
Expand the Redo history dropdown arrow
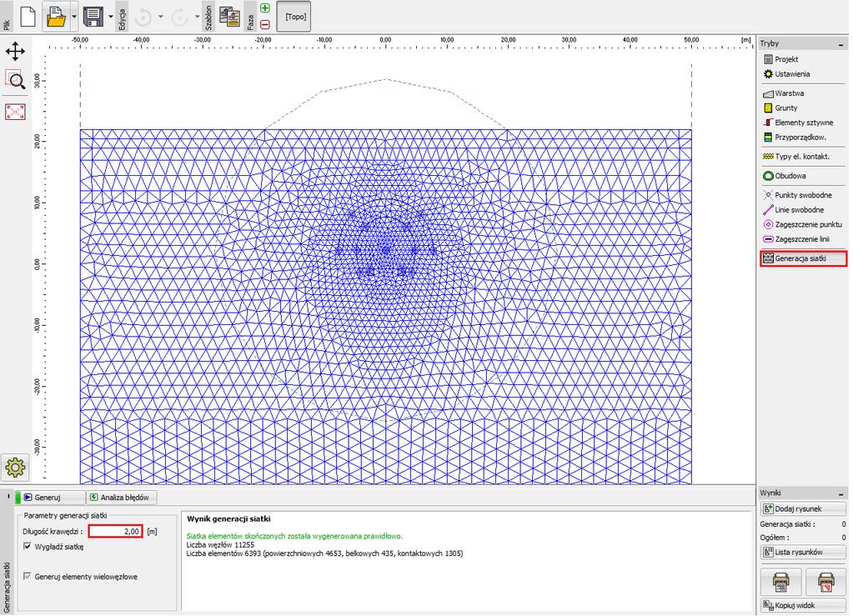(197, 17)
